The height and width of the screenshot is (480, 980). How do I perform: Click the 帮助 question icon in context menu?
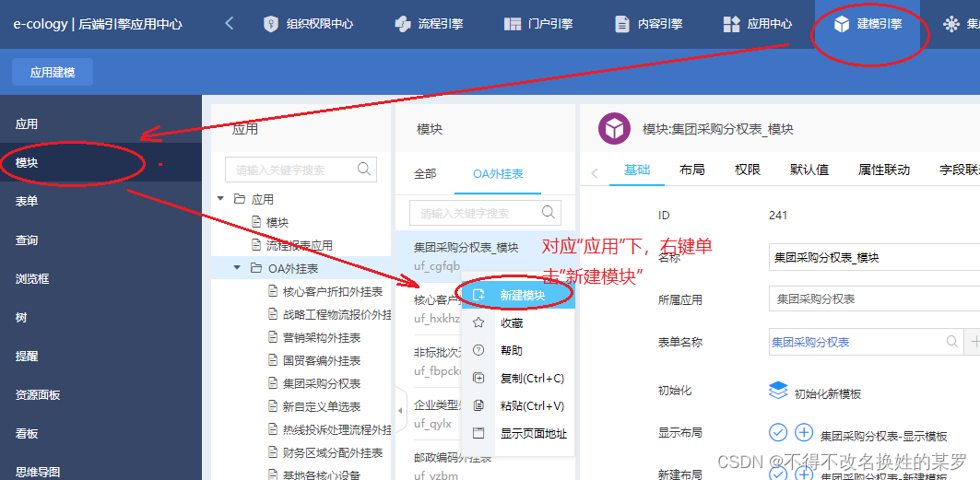pos(478,350)
